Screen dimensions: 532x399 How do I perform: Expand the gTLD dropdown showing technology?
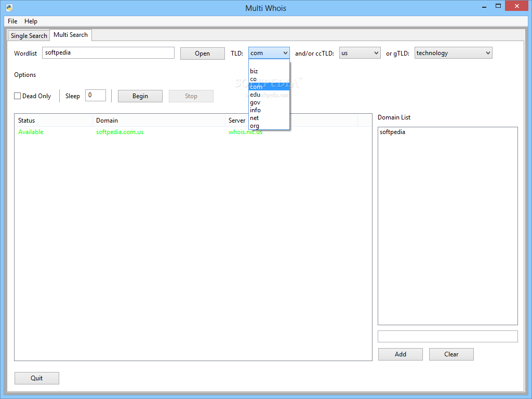[x=453, y=53]
